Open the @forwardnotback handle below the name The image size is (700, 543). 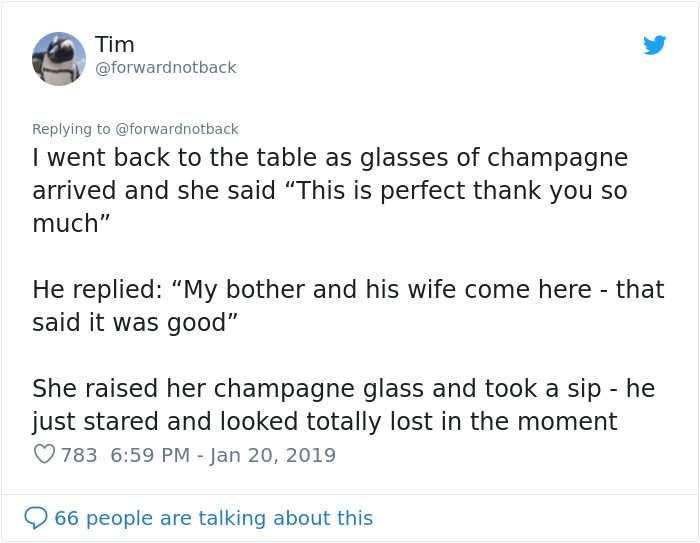[166, 68]
